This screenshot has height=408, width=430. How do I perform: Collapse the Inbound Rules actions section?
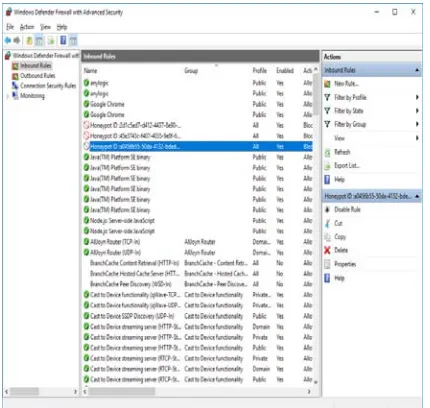[x=417, y=70]
